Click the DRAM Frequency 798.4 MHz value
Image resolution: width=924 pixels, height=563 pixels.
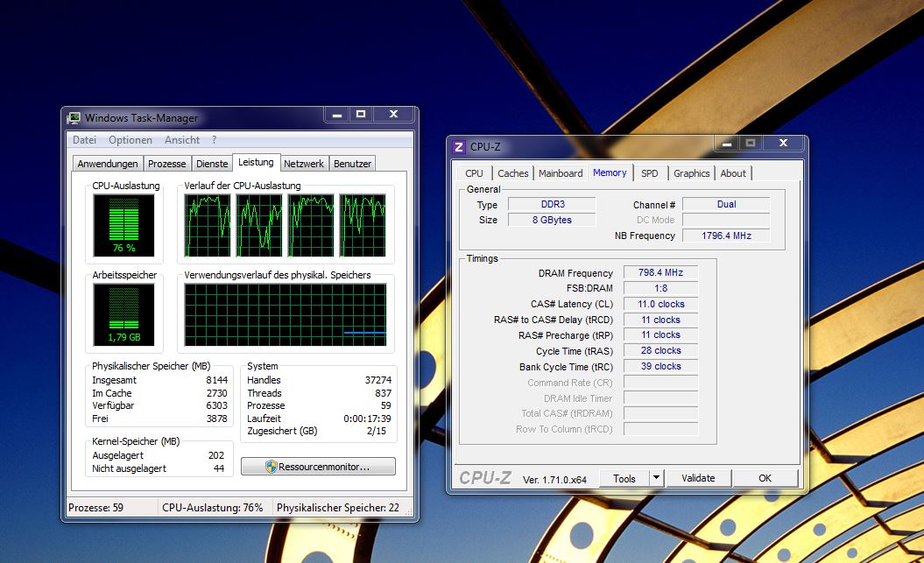(660, 272)
